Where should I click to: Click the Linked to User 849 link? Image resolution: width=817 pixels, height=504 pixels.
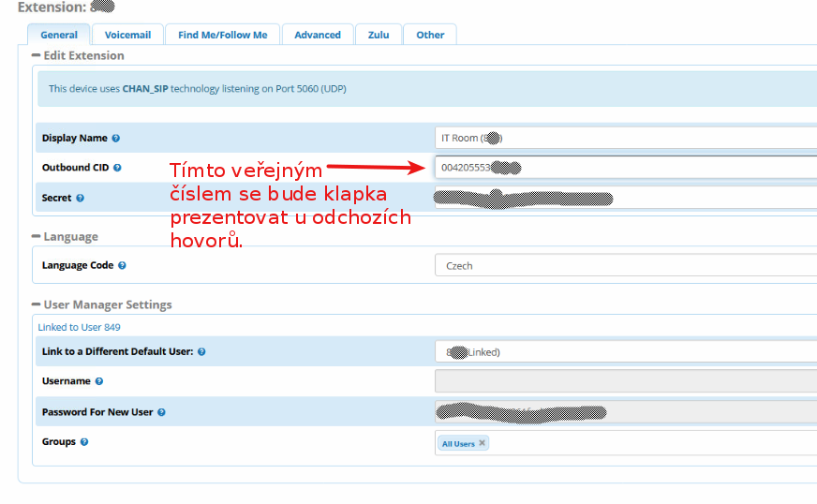pyautogui.click(x=79, y=328)
